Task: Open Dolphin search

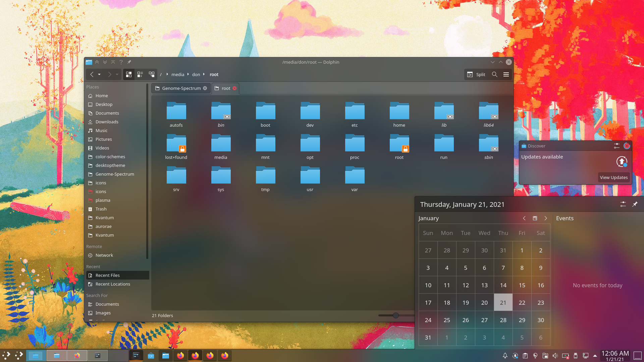Action: click(x=494, y=74)
